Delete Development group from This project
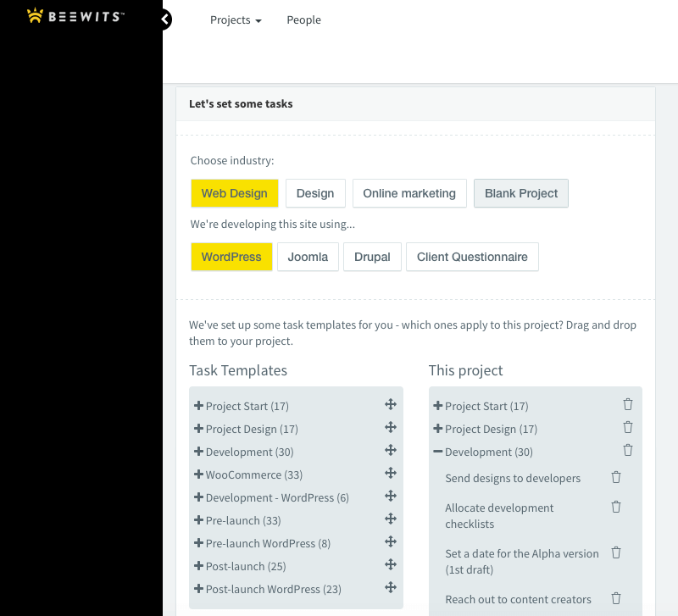678x616 pixels. 628,451
